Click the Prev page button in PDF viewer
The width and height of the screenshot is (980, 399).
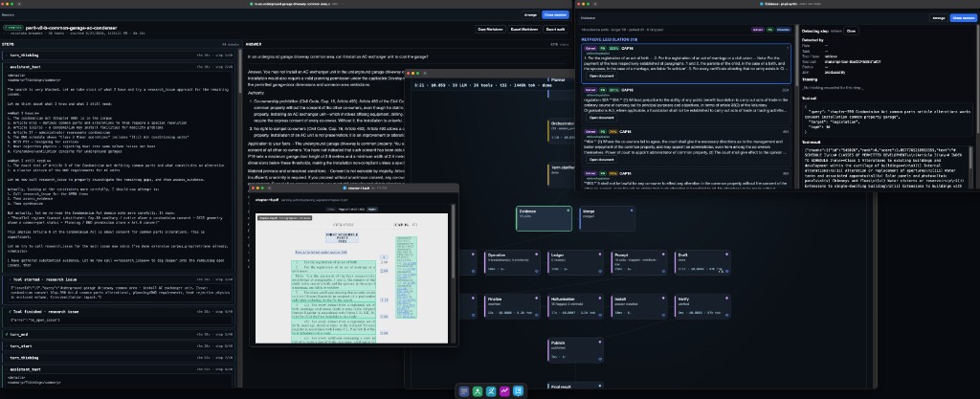click(330, 210)
